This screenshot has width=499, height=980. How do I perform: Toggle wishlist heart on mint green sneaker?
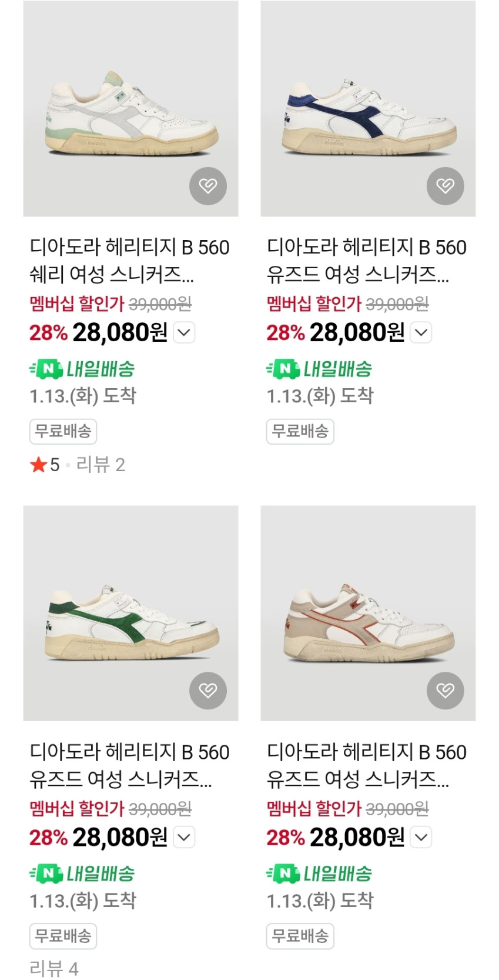(x=207, y=186)
